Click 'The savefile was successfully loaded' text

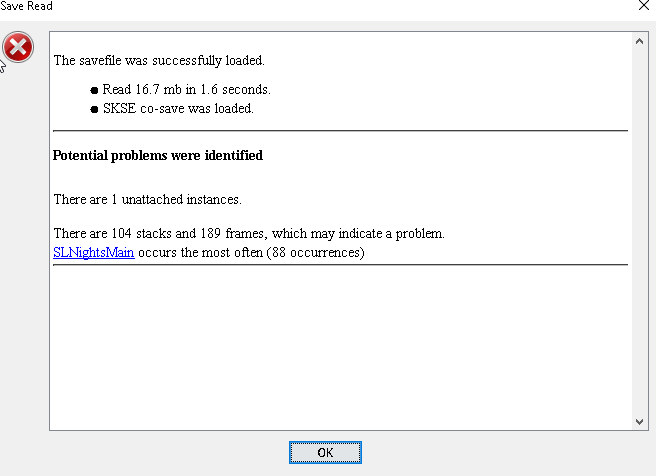pos(159,60)
